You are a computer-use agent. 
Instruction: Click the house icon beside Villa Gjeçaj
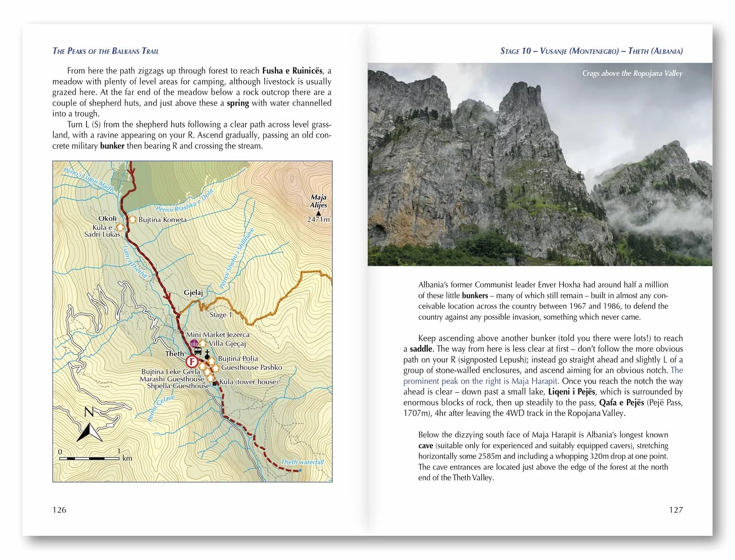pyautogui.click(x=202, y=343)
